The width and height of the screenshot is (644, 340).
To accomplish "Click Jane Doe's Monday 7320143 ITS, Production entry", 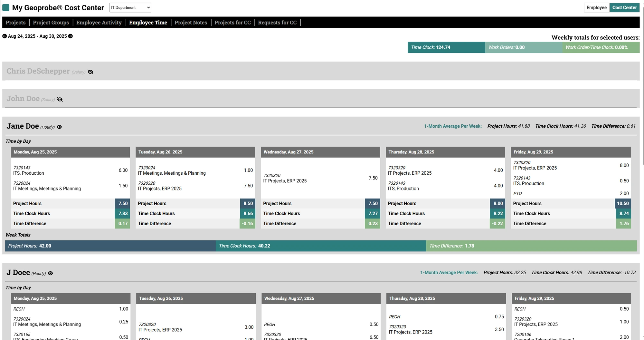I will (71, 170).
